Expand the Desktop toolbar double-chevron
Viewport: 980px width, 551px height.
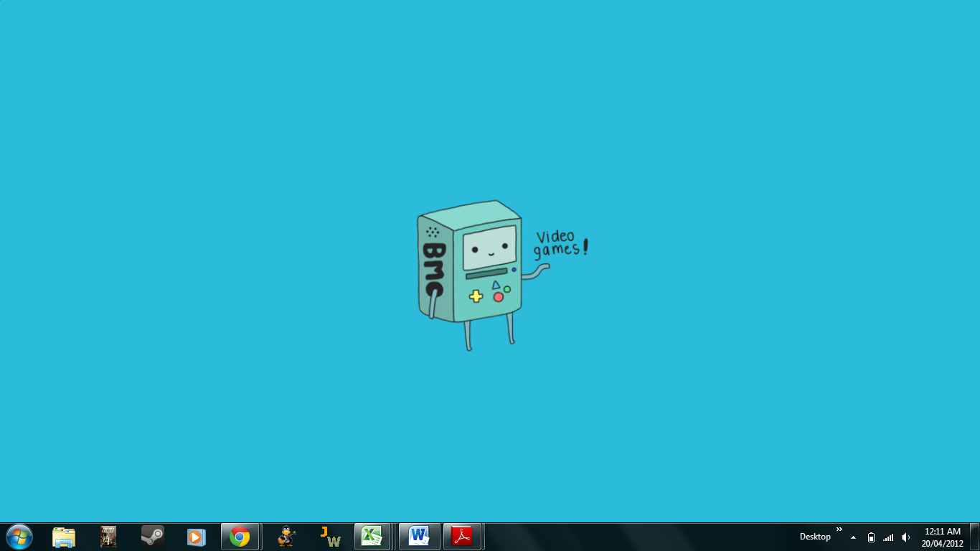click(x=839, y=529)
